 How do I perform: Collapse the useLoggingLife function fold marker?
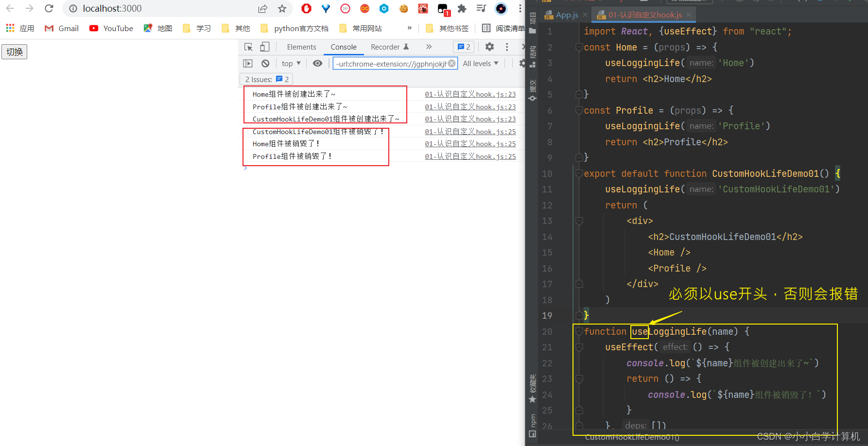(x=579, y=331)
